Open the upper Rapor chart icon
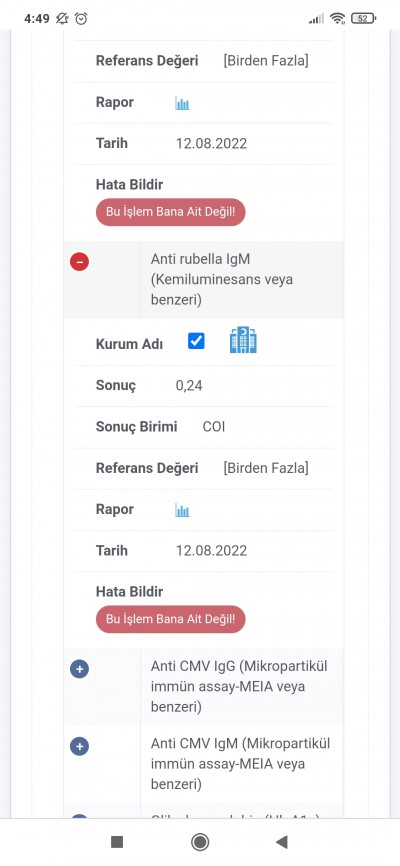This screenshot has height=866, width=400. click(182, 103)
